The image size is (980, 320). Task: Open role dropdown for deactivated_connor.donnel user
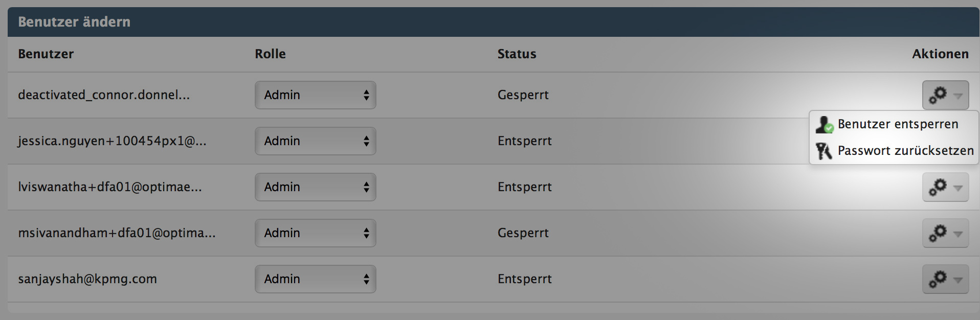tap(316, 95)
